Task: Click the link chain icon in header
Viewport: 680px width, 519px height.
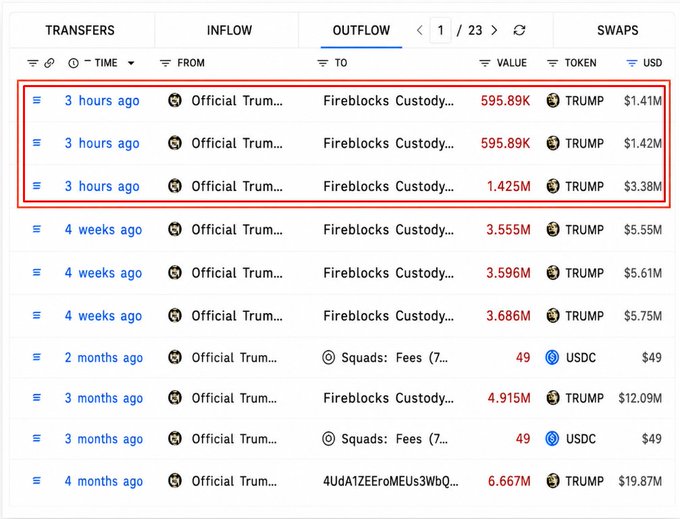Action: pyautogui.click(x=49, y=63)
